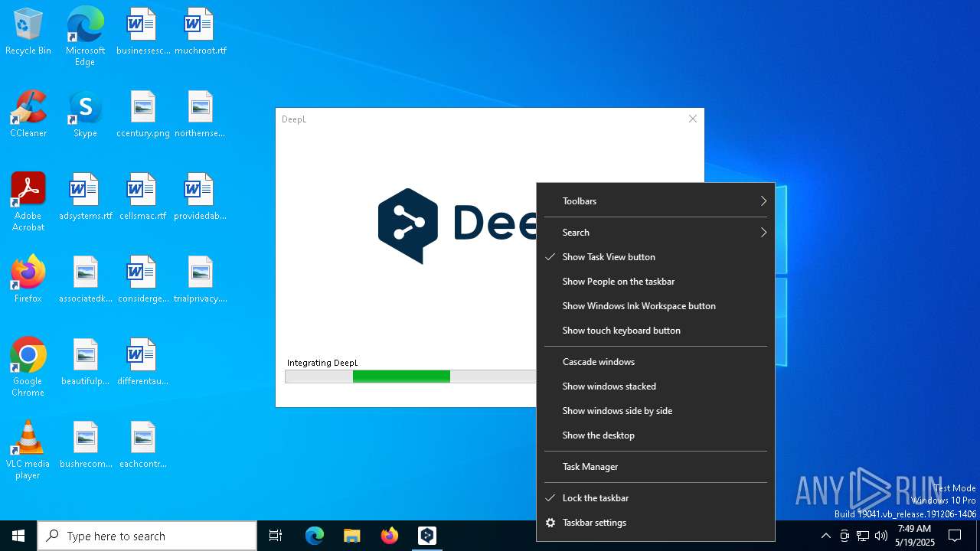Select the ccentury.png image file
980x551 pixels.
pyautogui.click(x=142, y=114)
